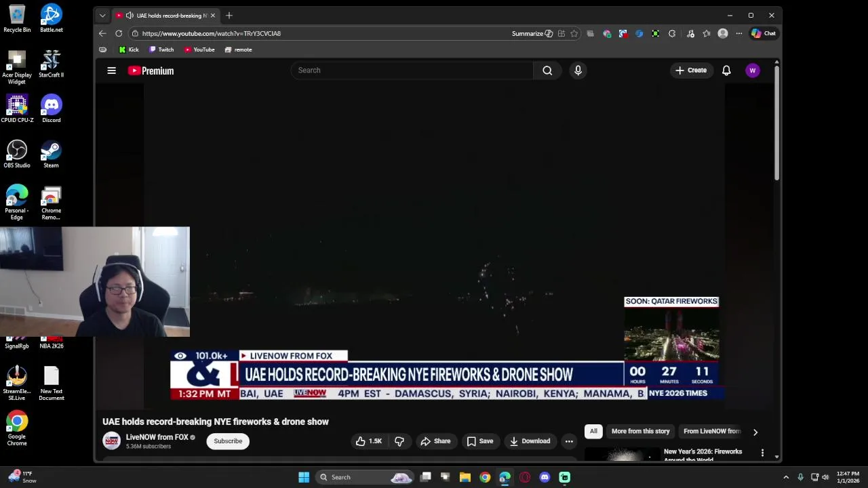The height and width of the screenshot is (488, 868).
Task: Open Discord from the taskbar
Action: click(545, 477)
